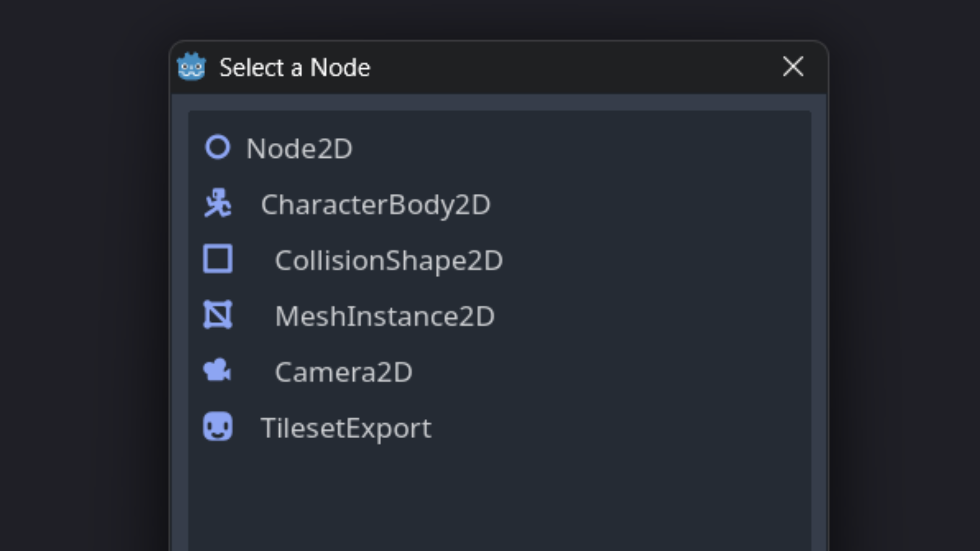980x551 pixels.
Task: Click the Camera2D camera icon
Action: click(217, 370)
